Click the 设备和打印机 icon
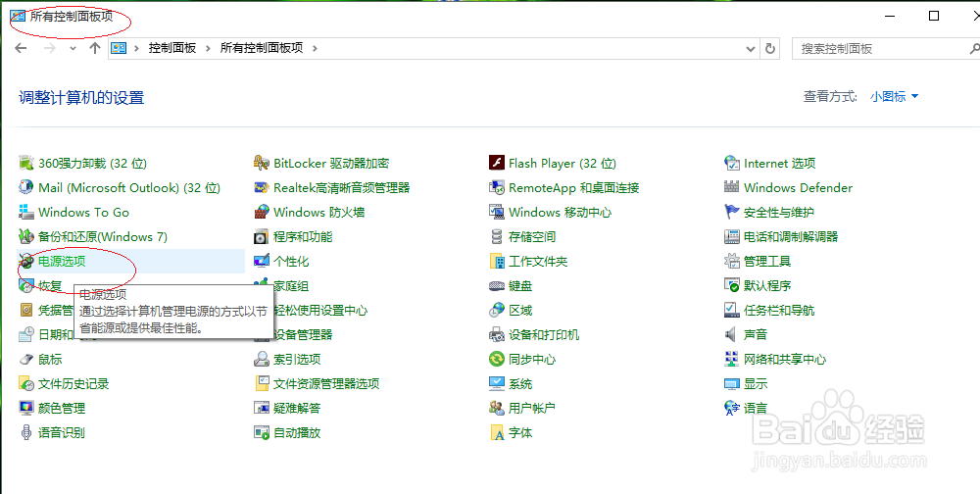This screenshot has height=494, width=980. point(496,334)
